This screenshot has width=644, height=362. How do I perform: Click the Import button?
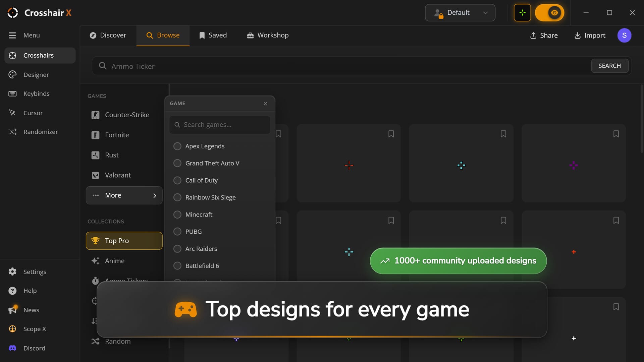[590, 35]
